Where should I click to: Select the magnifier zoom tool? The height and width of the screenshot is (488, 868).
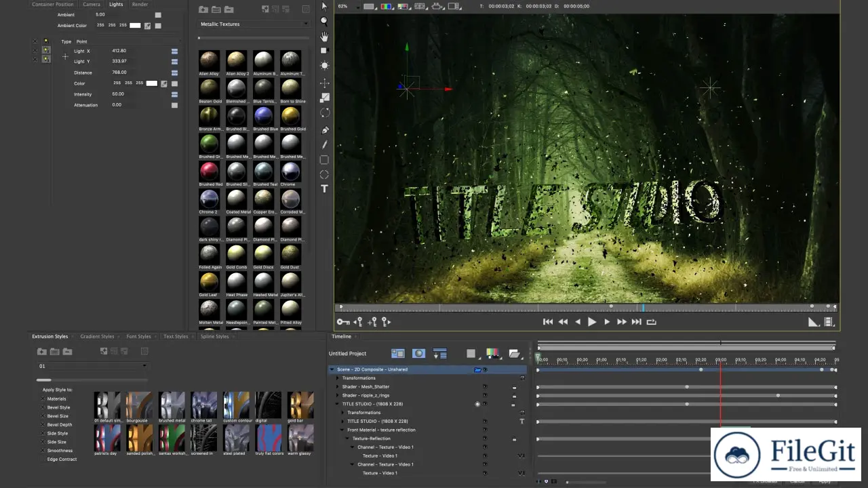click(324, 22)
